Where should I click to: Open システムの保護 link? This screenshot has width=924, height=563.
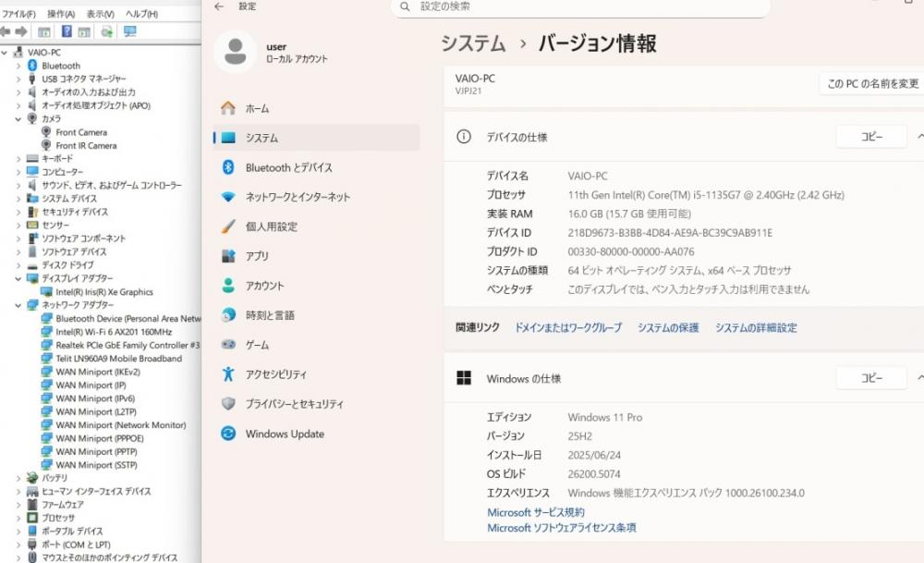point(668,328)
